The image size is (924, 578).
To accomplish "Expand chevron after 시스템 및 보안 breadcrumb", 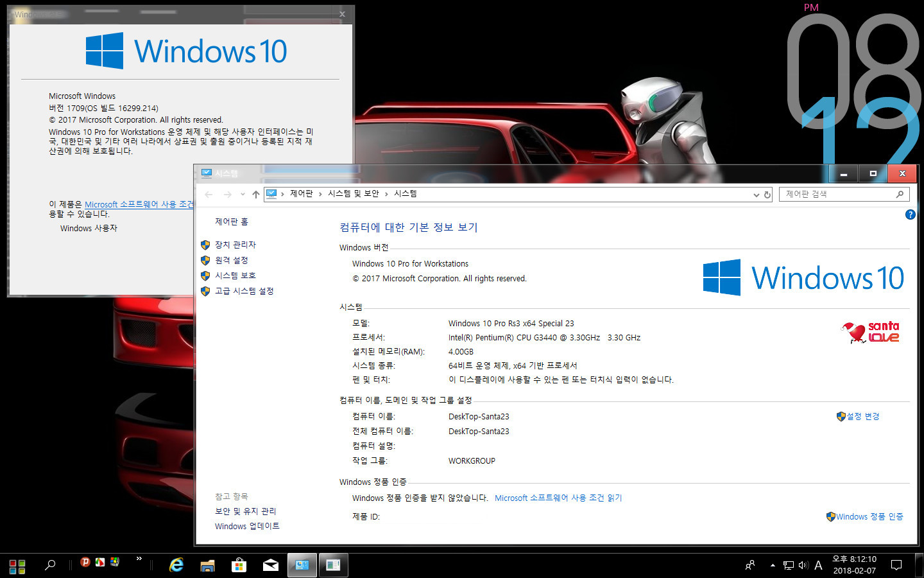I will (x=386, y=194).
